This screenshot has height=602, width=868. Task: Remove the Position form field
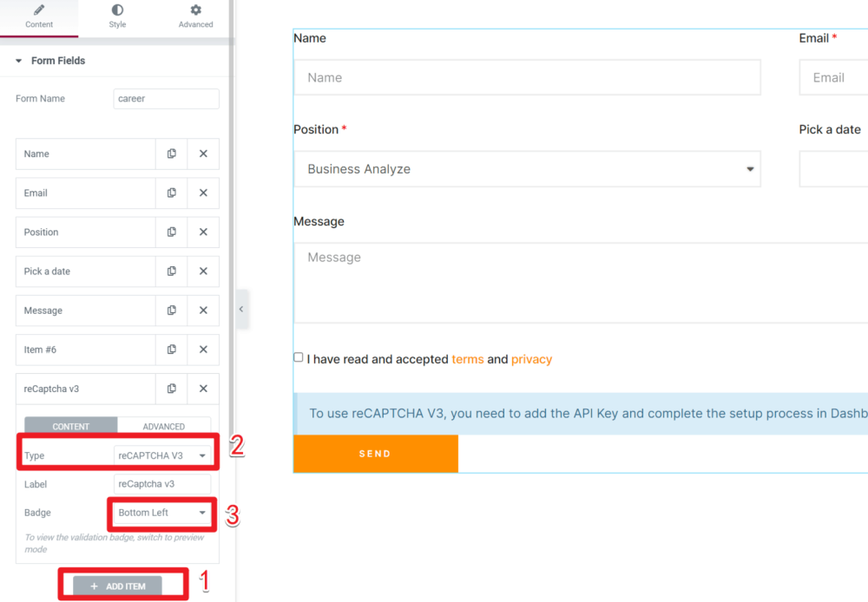click(x=203, y=232)
